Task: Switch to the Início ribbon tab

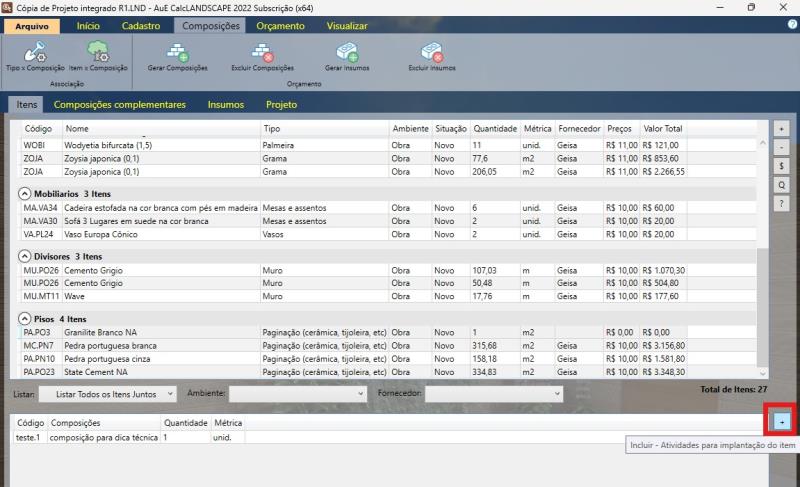Action: (88, 26)
